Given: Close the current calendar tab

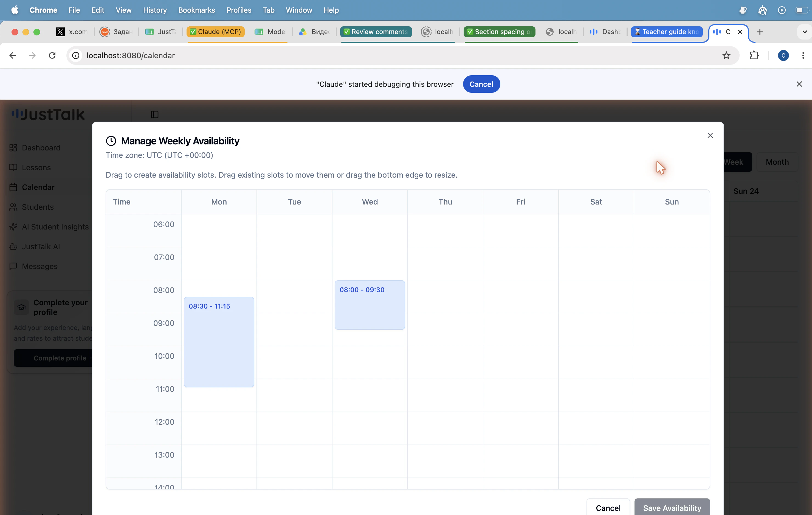Looking at the screenshot, I should (740, 32).
